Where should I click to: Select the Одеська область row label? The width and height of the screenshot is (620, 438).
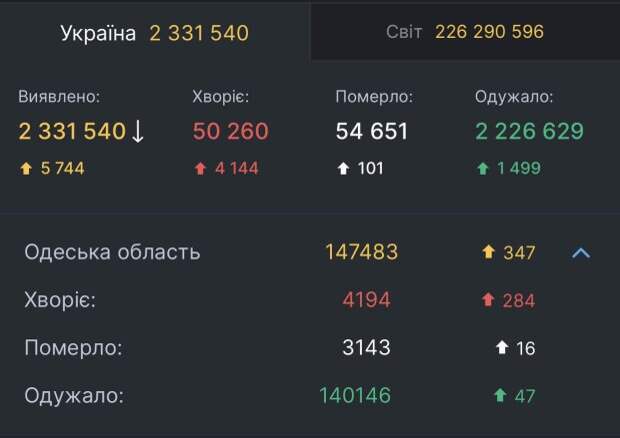click(112, 252)
